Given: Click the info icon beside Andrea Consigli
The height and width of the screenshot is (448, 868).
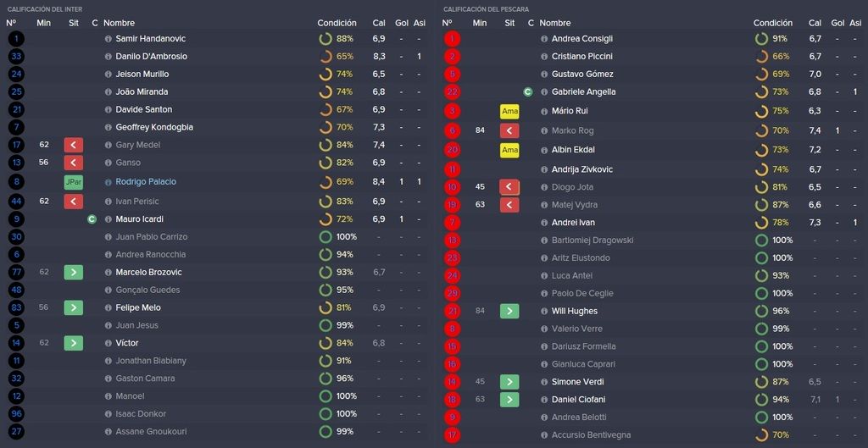Looking at the screenshot, I should (544, 39).
